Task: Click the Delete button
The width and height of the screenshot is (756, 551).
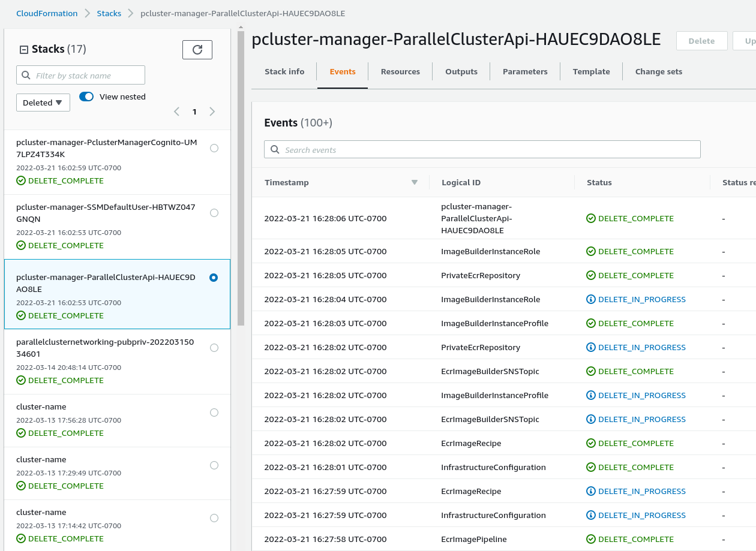Action: (x=701, y=41)
